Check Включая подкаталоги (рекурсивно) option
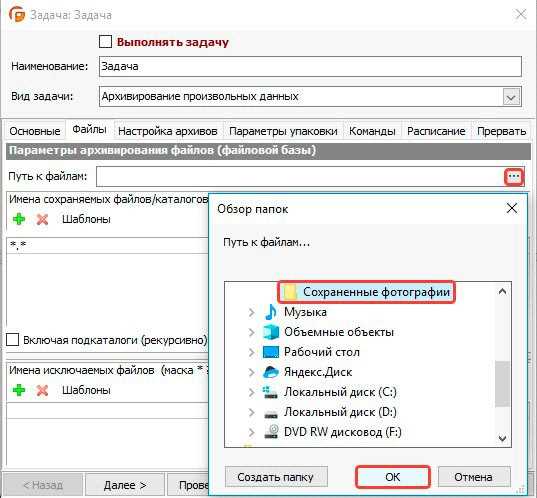537x498 pixels. [x=12, y=340]
